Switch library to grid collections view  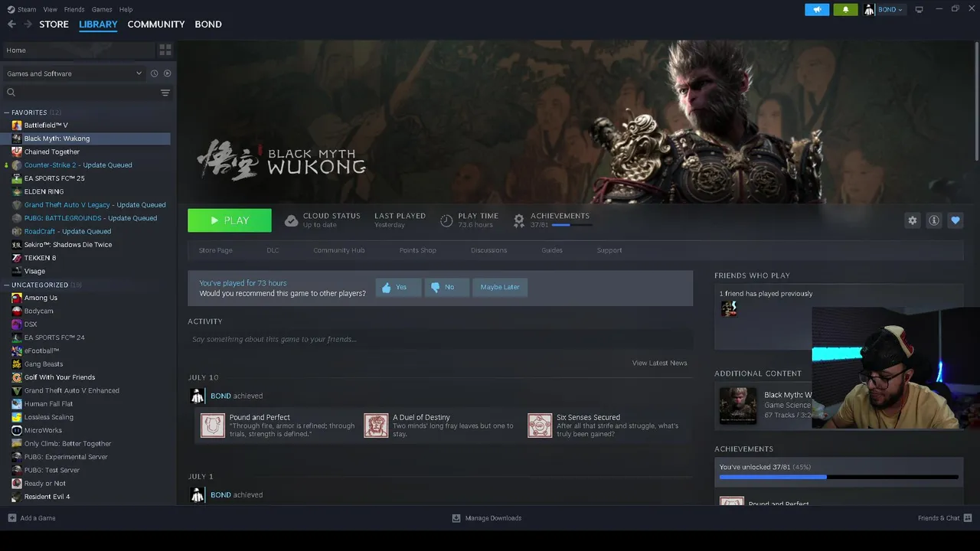pos(165,50)
